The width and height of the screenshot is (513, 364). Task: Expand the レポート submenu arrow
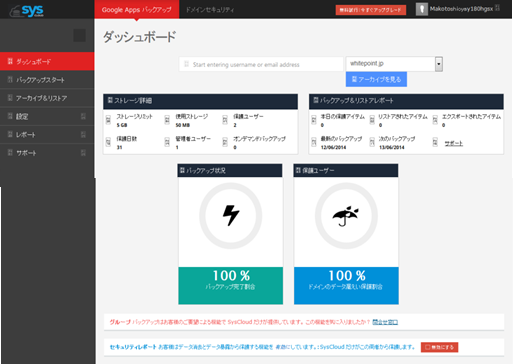pos(83,135)
